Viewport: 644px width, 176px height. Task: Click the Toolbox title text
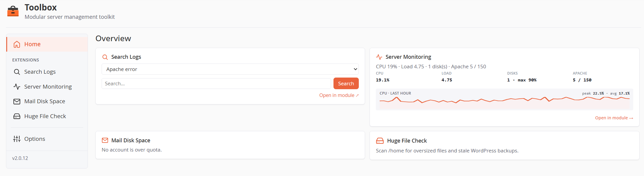(x=41, y=7)
